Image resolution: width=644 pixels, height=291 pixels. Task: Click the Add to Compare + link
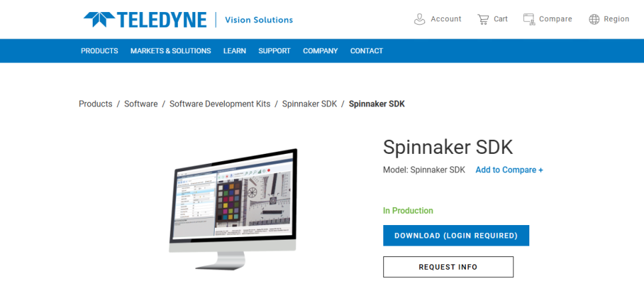(509, 170)
